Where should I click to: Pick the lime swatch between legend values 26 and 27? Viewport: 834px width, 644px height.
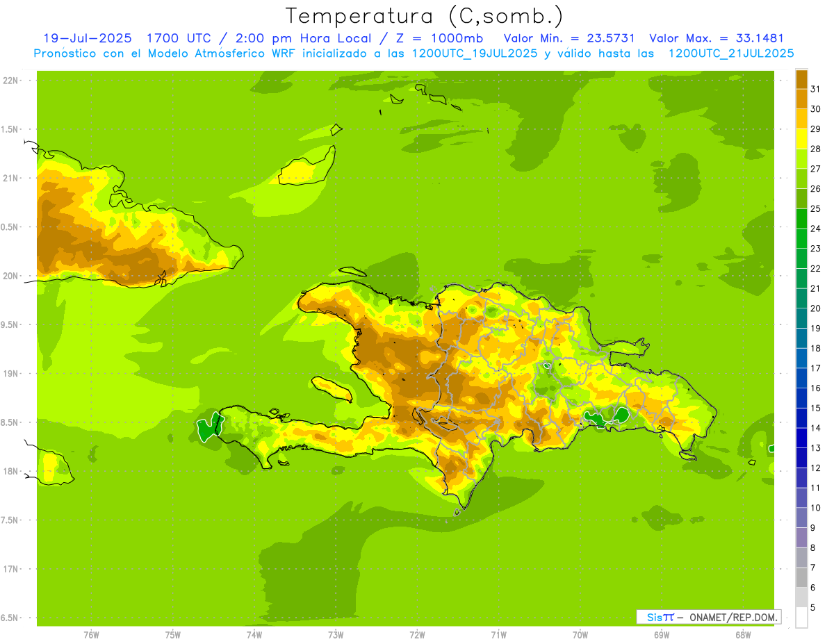point(801,179)
